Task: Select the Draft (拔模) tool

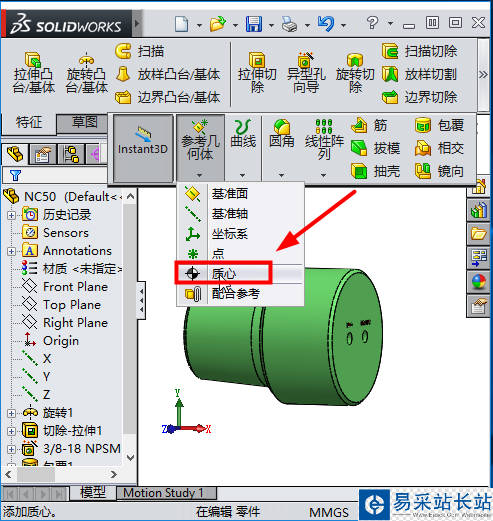Action: pyautogui.click(x=375, y=148)
